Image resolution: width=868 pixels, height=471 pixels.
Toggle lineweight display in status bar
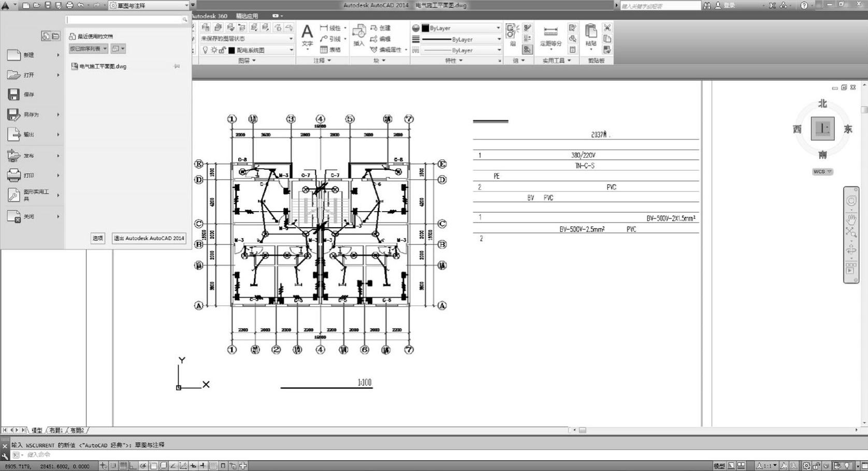pyautogui.click(x=203, y=466)
